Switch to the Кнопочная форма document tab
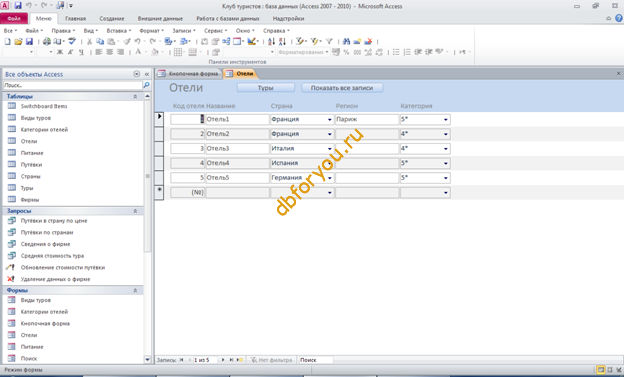This screenshot has width=624, height=377. click(x=189, y=74)
